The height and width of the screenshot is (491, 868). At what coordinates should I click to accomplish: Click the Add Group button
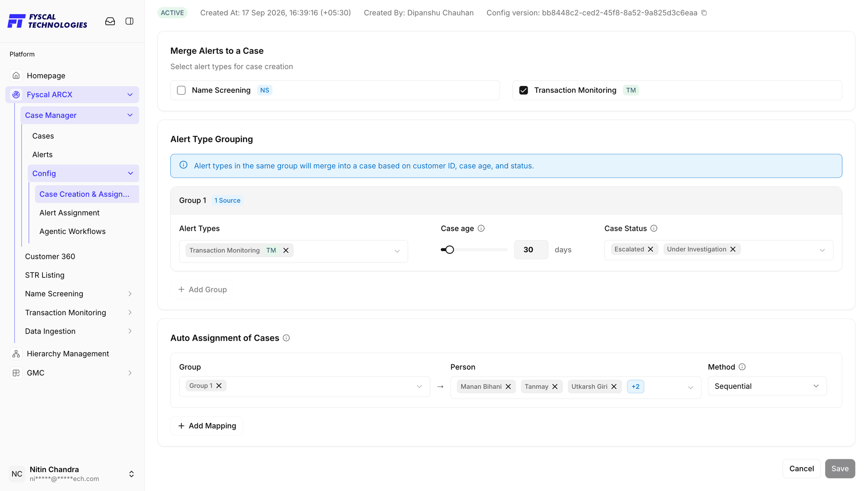point(202,290)
